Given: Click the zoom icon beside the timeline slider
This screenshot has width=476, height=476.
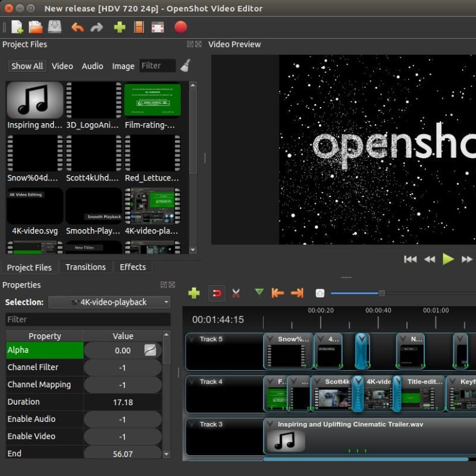Looking at the screenshot, I should (320, 293).
